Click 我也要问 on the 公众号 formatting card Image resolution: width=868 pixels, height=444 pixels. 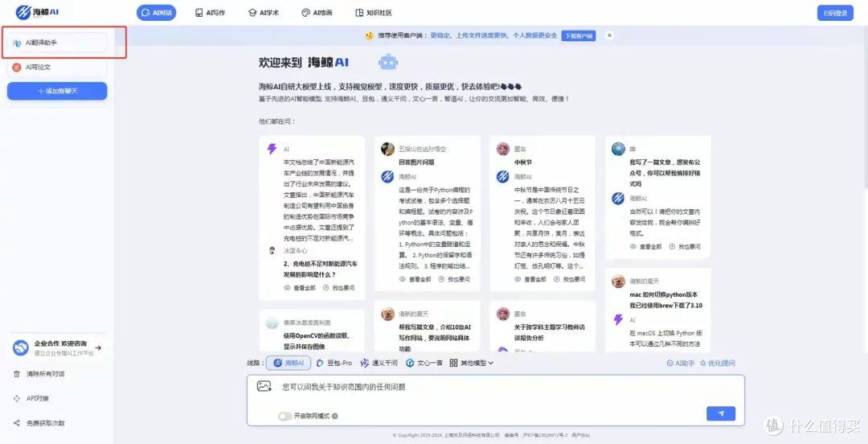click(x=684, y=247)
